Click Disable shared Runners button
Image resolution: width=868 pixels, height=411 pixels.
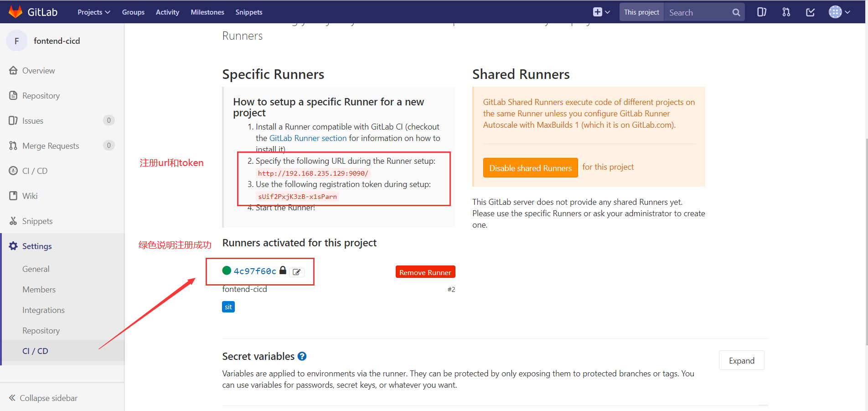(x=530, y=168)
